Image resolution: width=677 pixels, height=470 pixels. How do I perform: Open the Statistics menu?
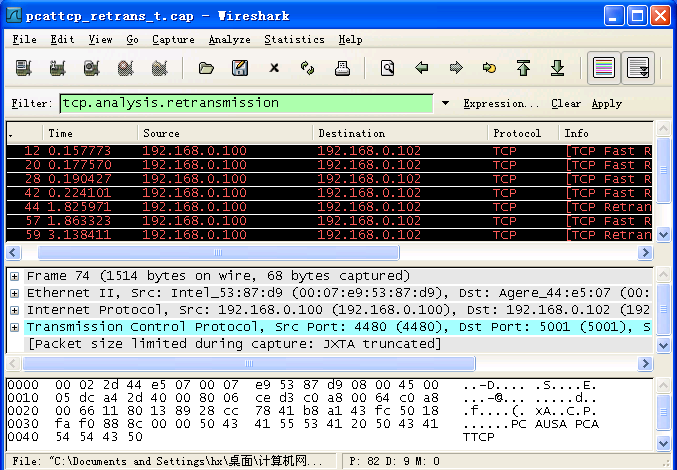click(x=294, y=40)
